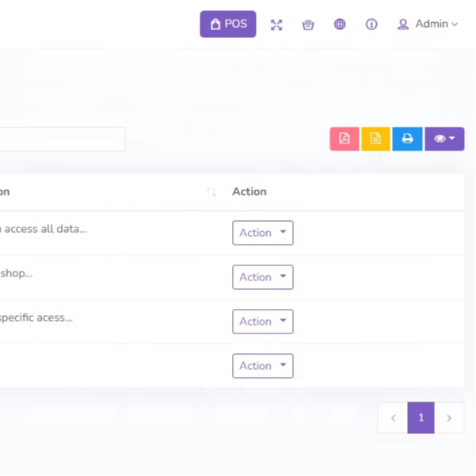Print the table
This screenshot has height=476, width=476.
click(x=407, y=139)
